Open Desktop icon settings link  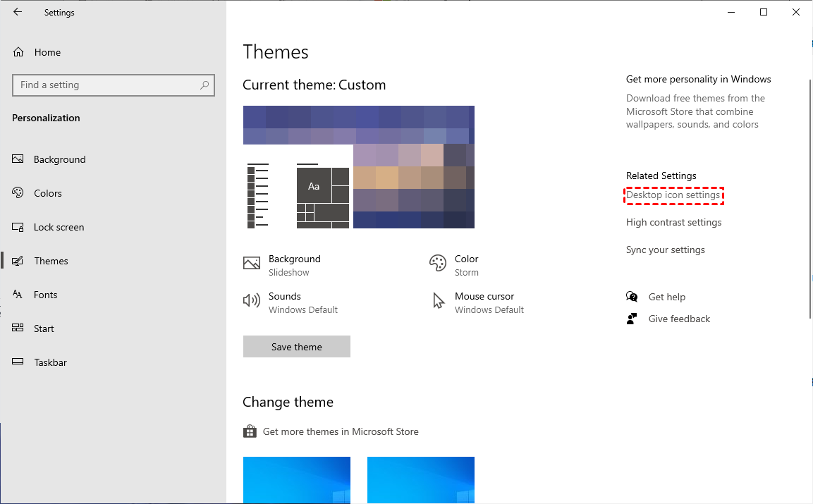(673, 195)
